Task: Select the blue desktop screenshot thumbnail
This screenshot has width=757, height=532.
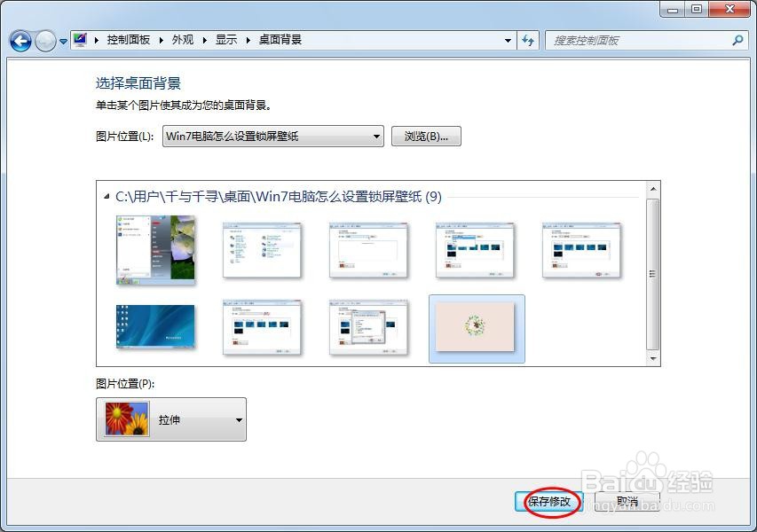Action: (x=154, y=327)
